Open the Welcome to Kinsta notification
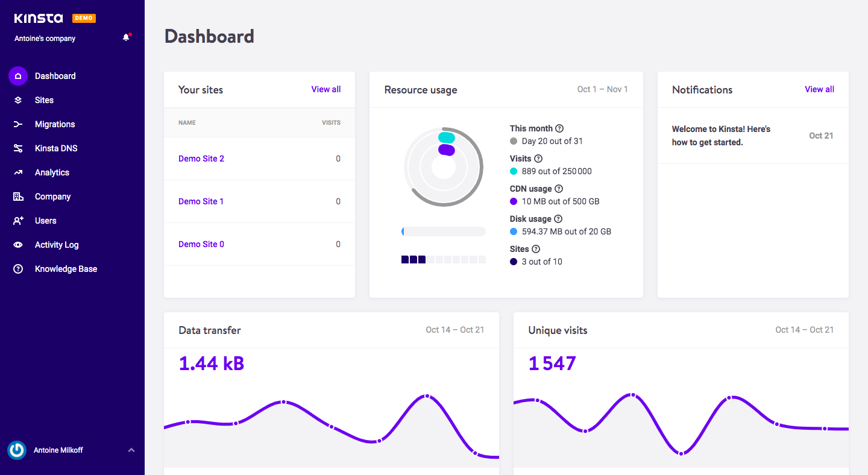The image size is (868, 475). click(721, 135)
